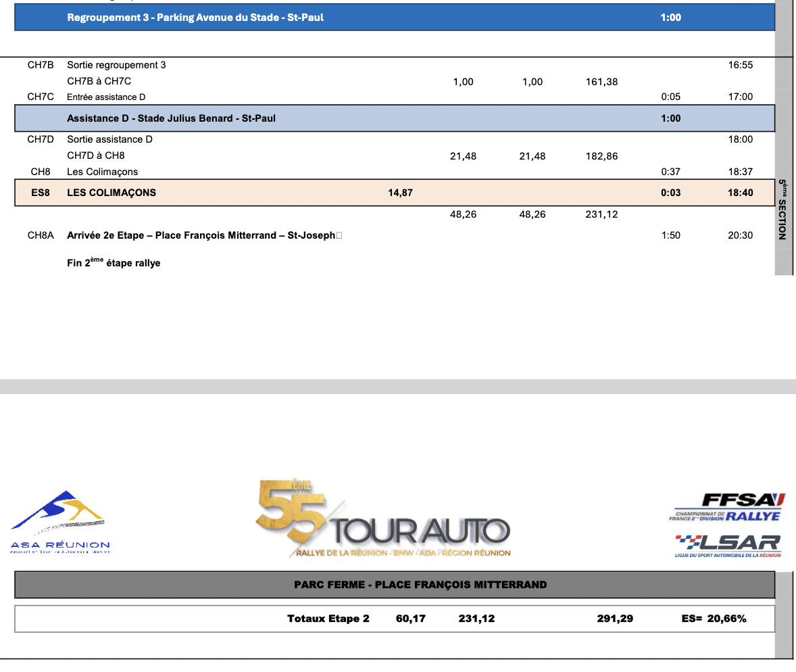Click the Sortie regroupement 3 text
This screenshot has width=796, height=672.
click(116, 65)
